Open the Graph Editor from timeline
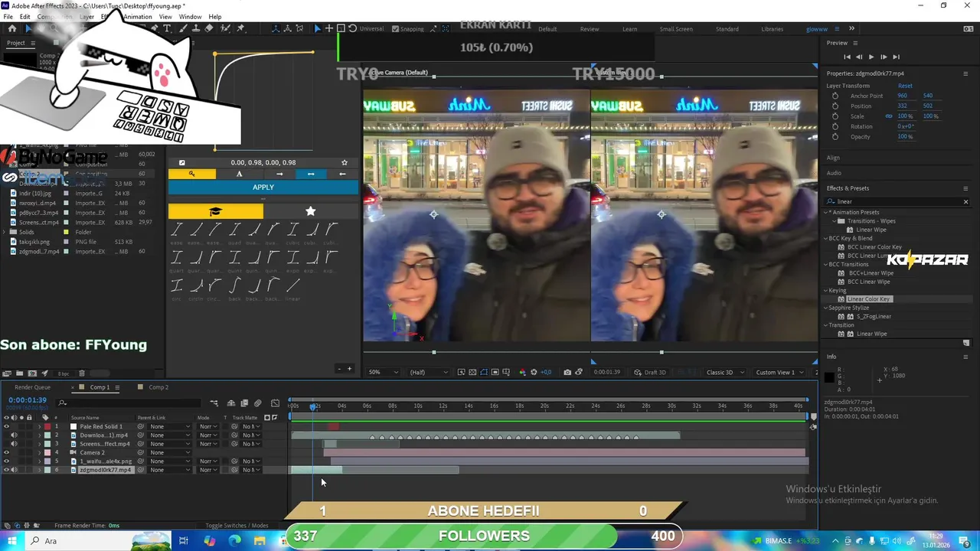The image size is (980, 551). (275, 403)
